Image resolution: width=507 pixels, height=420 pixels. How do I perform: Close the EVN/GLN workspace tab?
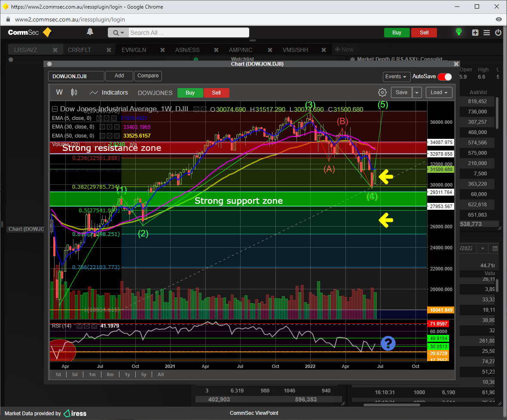[163, 50]
